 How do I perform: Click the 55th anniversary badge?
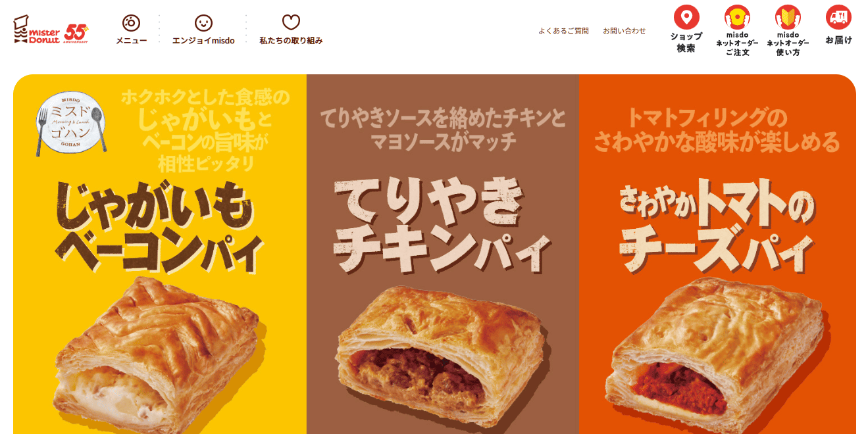77,32
